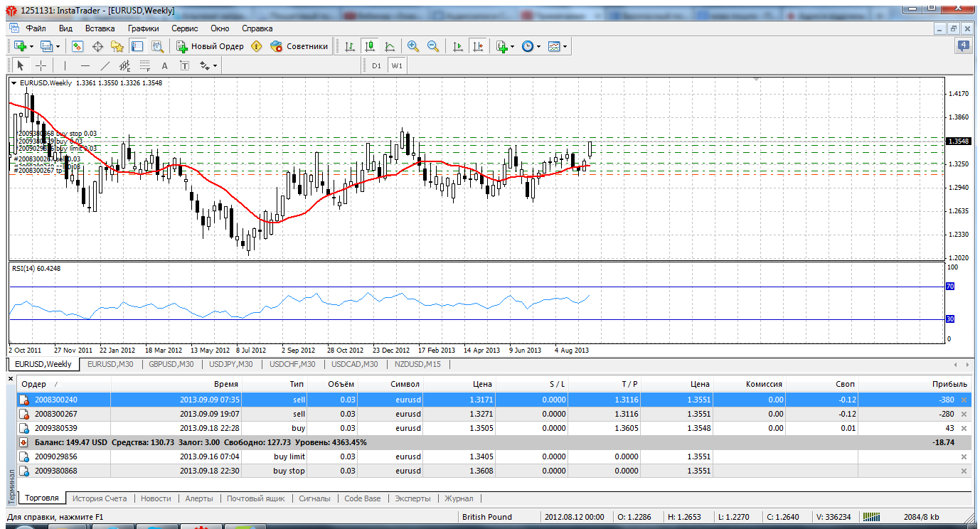
Task: Expand the new chart dropdown arrow
Action: pos(33,46)
